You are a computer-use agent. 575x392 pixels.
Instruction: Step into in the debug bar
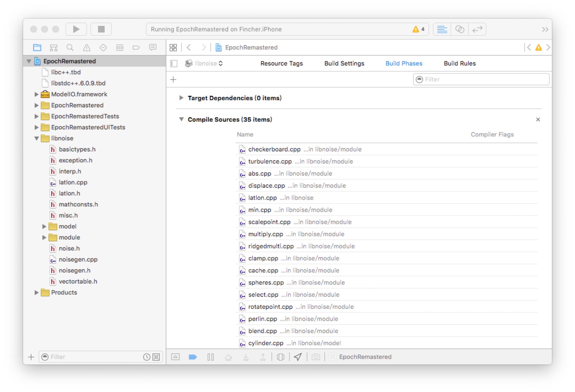click(246, 357)
